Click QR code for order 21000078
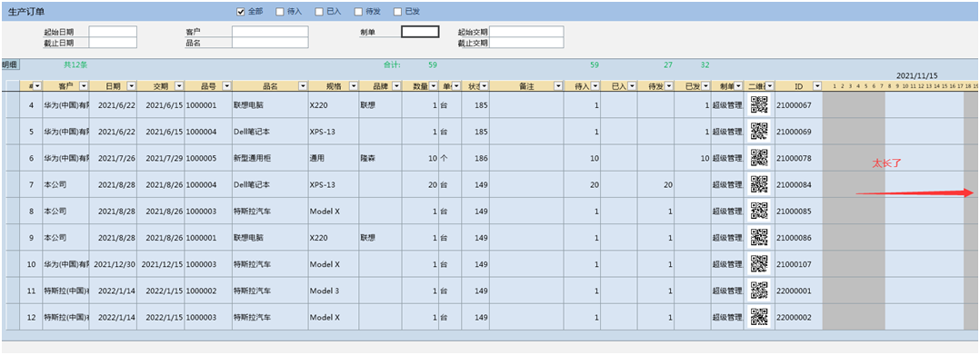 click(x=759, y=158)
